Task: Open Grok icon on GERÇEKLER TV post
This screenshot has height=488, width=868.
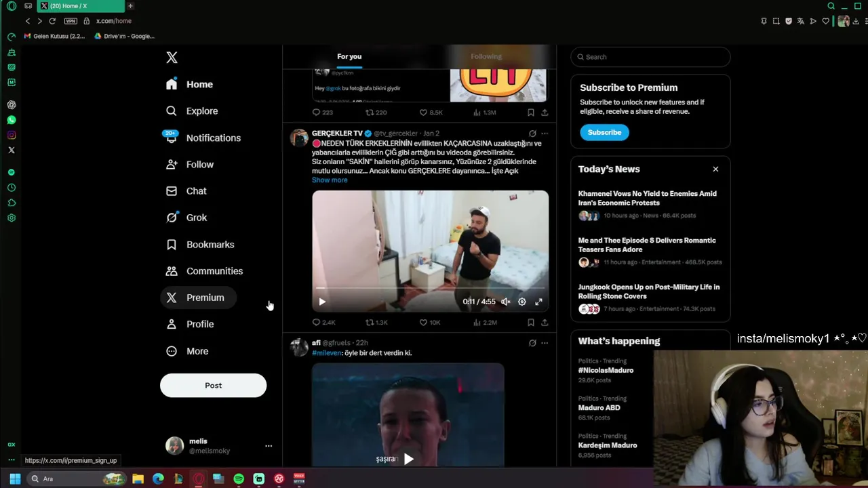Action: click(x=532, y=134)
